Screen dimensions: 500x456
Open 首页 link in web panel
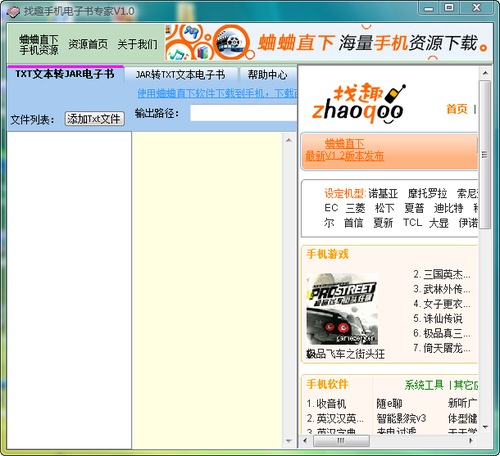[457, 109]
